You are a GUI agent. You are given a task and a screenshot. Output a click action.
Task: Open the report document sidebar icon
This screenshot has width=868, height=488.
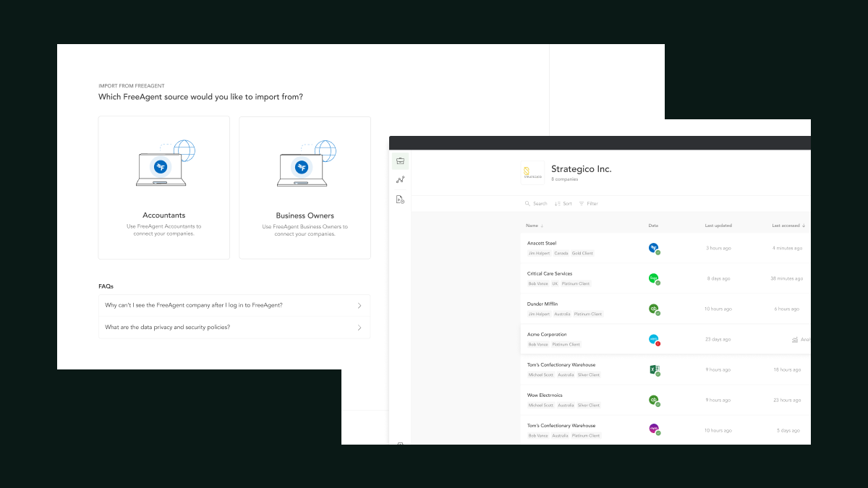tap(400, 200)
